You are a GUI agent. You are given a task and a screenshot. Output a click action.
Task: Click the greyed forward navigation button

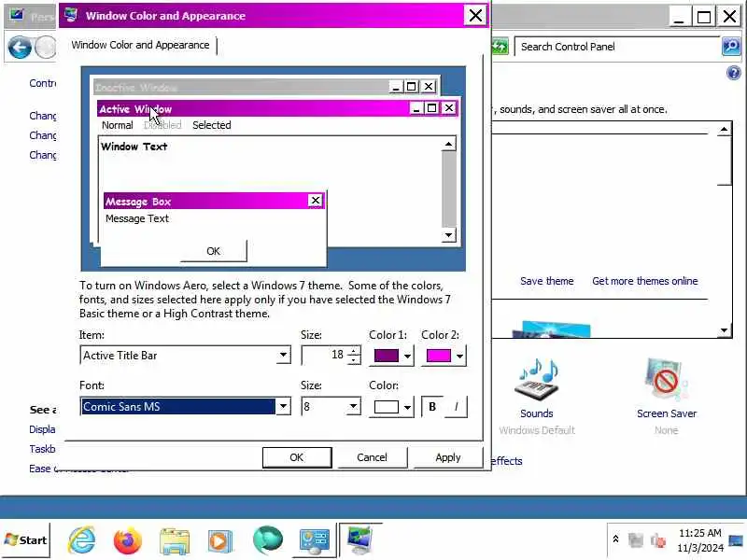point(46,48)
